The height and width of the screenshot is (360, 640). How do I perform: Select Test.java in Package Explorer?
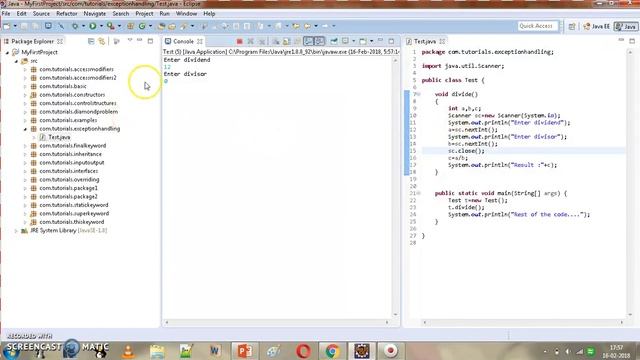(x=59, y=137)
